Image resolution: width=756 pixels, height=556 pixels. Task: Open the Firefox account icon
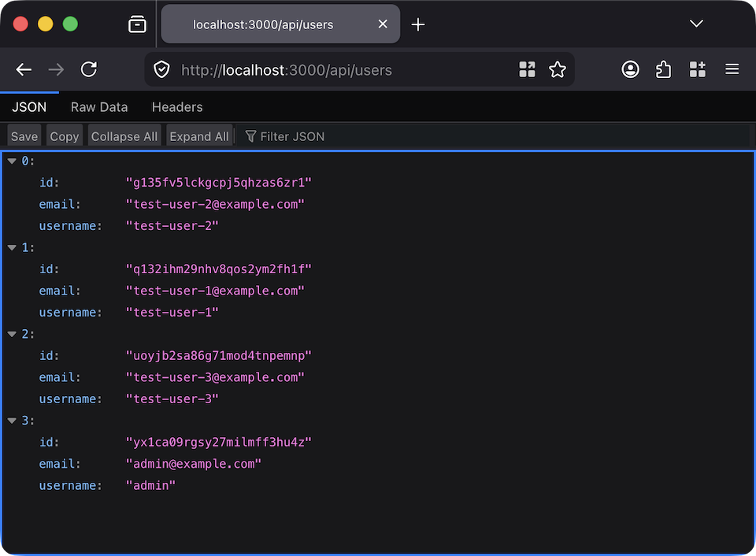[x=630, y=69]
